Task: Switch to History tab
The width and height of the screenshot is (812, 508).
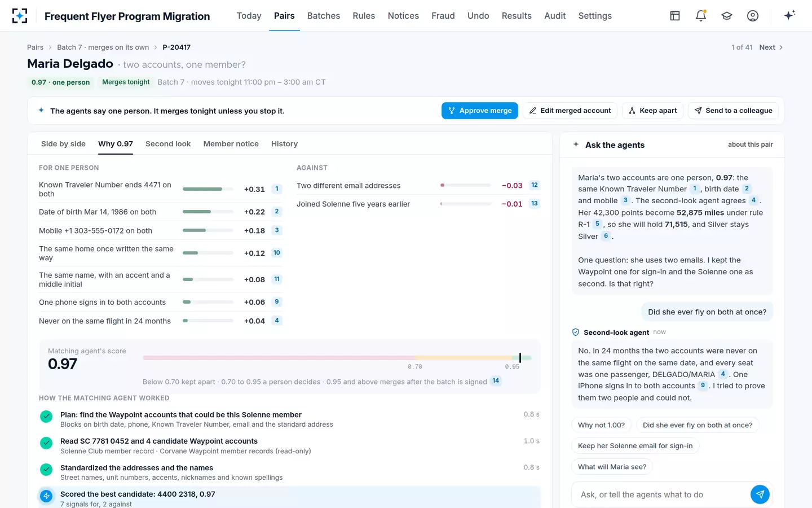Action: (x=284, y=144)
